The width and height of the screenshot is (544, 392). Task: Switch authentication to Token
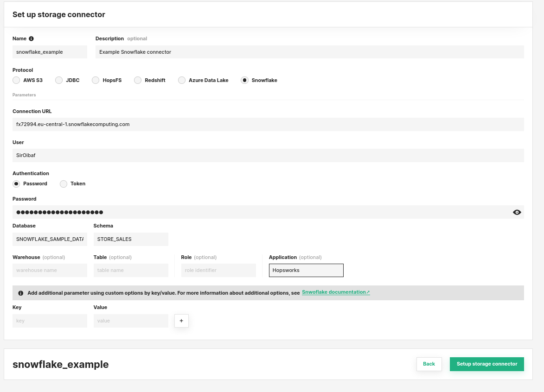64,184
